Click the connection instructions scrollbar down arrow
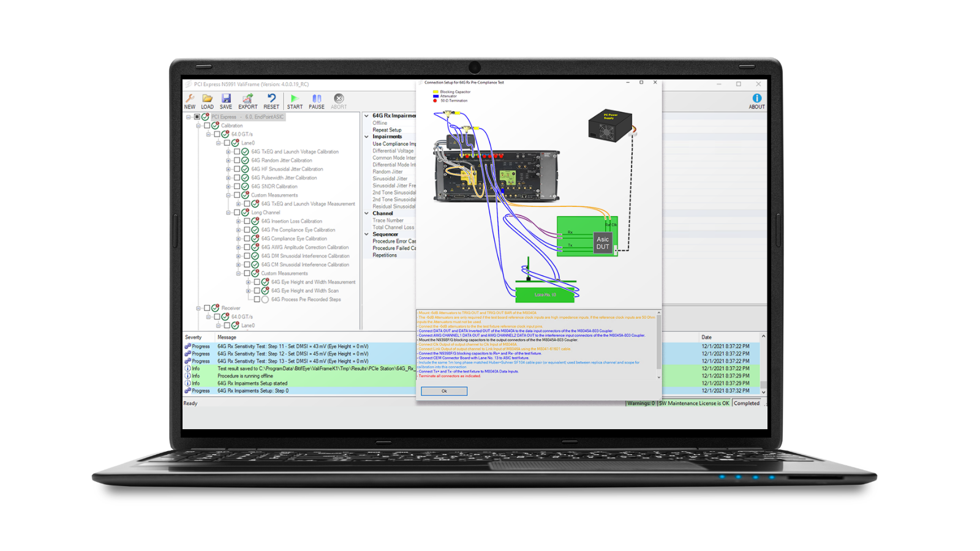 point(659,377)
